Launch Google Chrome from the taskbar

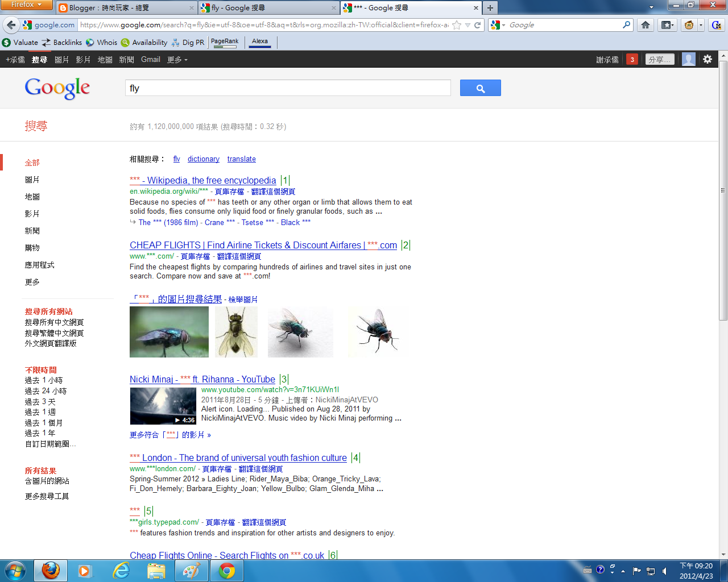(x=227, y=571)
